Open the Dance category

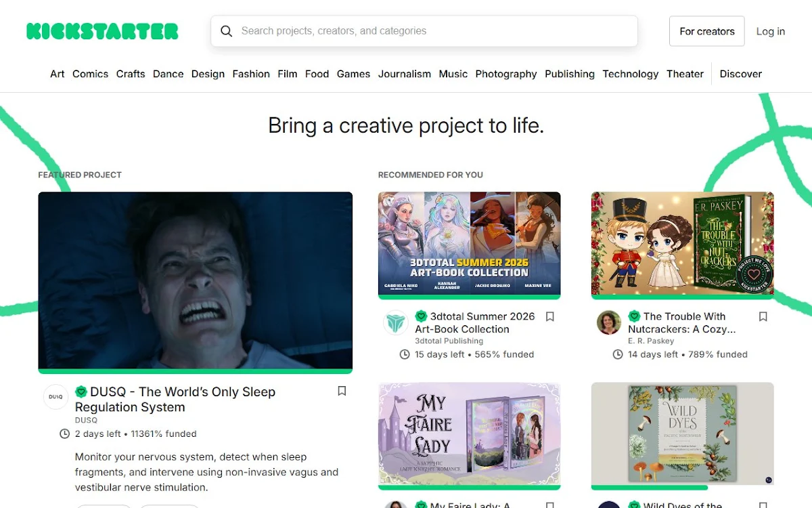pos(168,74)
